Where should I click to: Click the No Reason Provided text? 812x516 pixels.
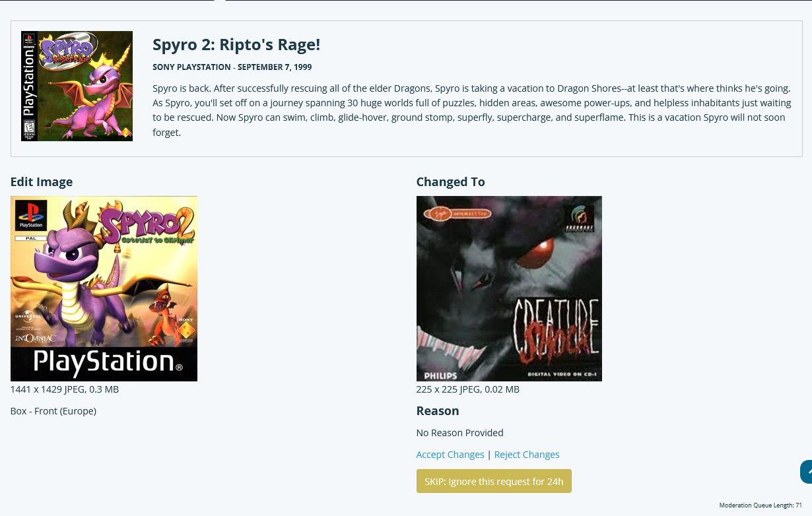[x=460, y=433]
